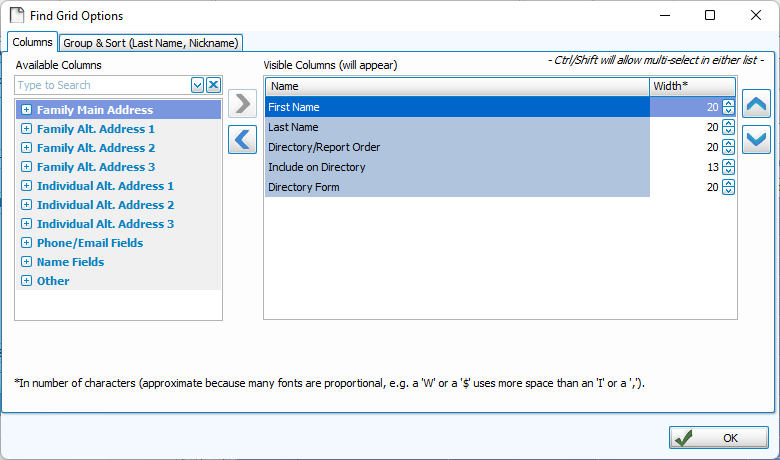The image size is (780, 460).
Task: Switch to the Group & Sort tab
Action: [150, 43]
